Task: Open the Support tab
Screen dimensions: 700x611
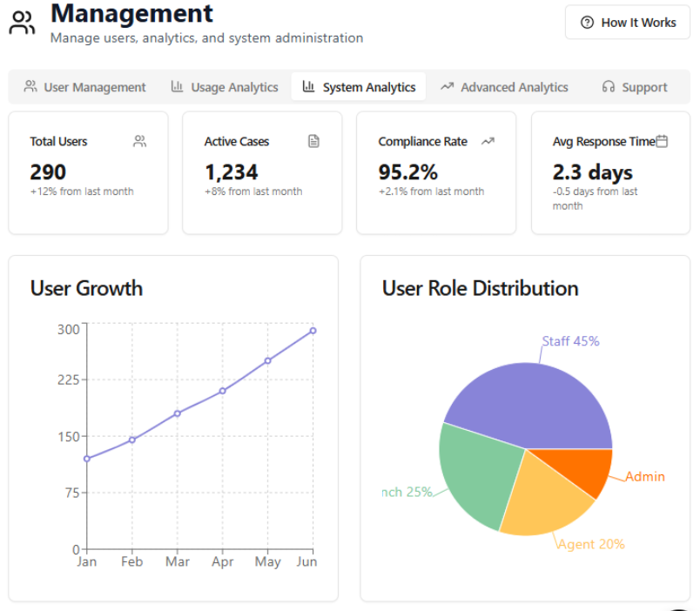Action: [635, 87]
